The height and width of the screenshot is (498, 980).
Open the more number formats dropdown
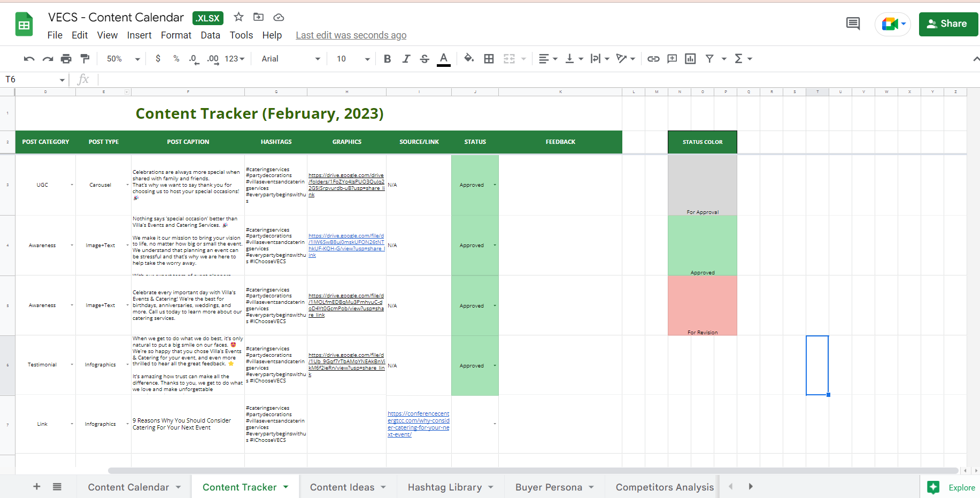click(x=235, y=59)
